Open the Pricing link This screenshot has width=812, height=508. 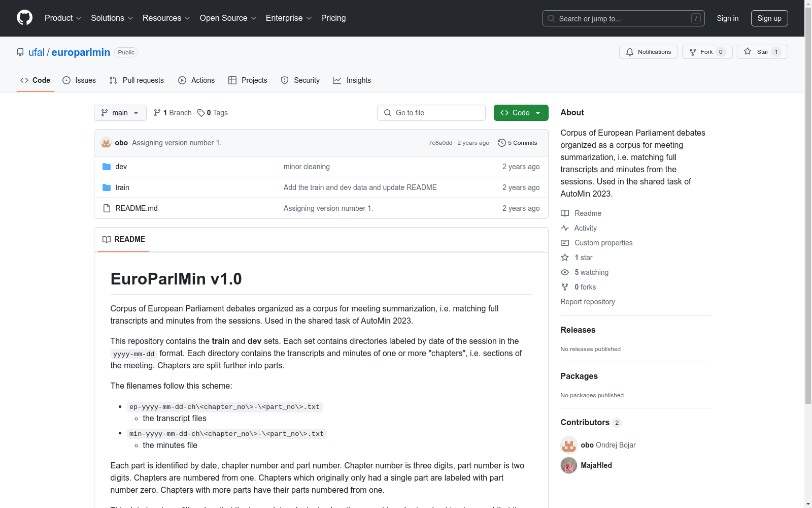pos(333,18)
